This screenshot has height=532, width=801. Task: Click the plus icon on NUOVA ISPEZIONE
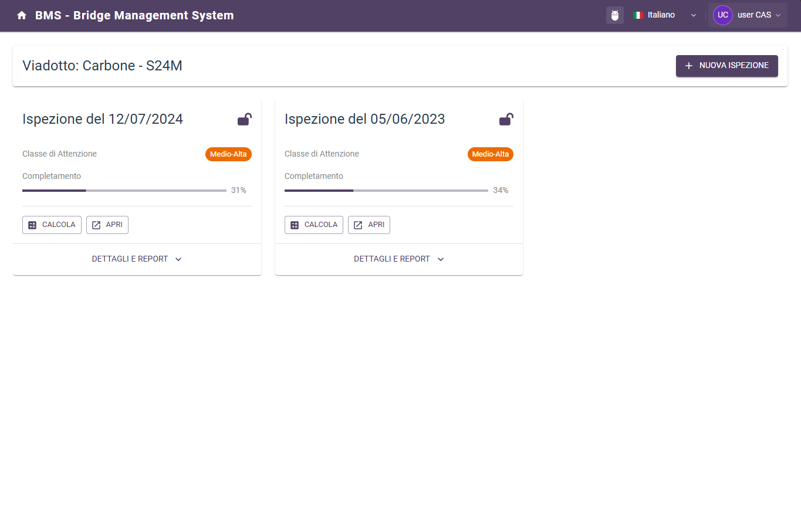pyautogui.click(x=688, y=66)
